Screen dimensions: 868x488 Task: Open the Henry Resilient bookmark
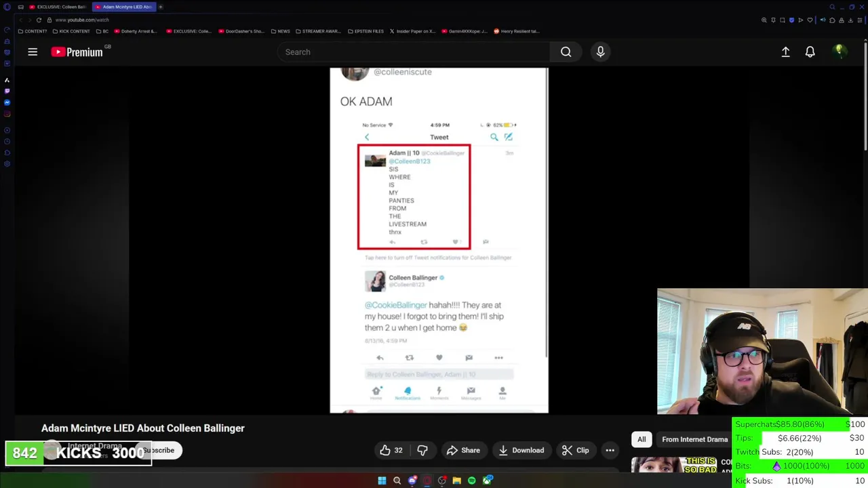(517, 31)
